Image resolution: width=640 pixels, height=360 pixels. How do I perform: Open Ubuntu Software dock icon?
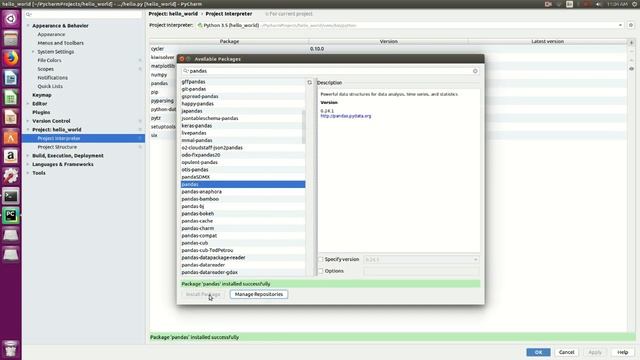click(x=11, y=137)
